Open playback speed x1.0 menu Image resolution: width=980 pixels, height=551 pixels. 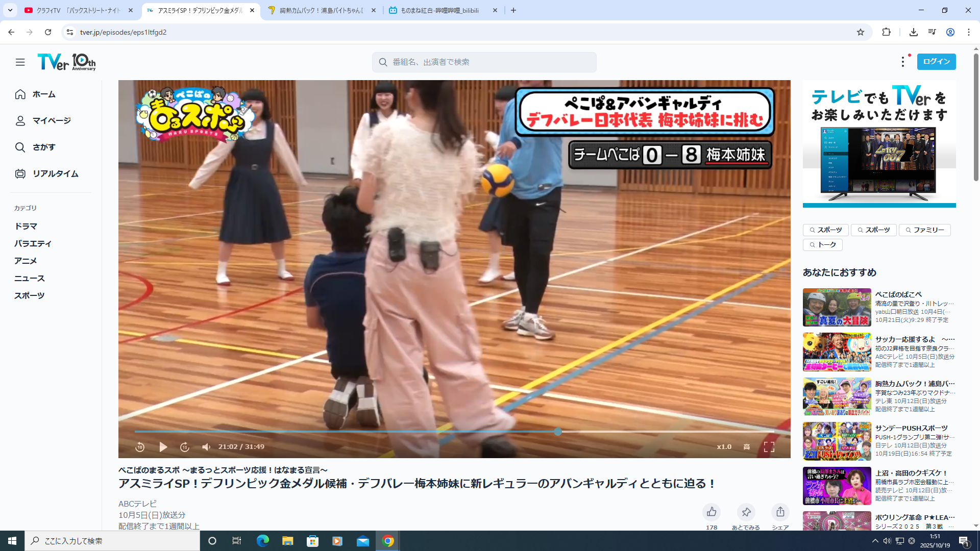click(x=724, y=447)
